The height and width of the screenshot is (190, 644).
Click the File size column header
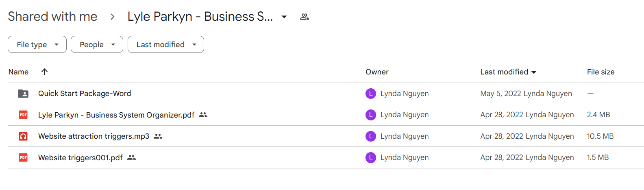[x=600, y=72]
